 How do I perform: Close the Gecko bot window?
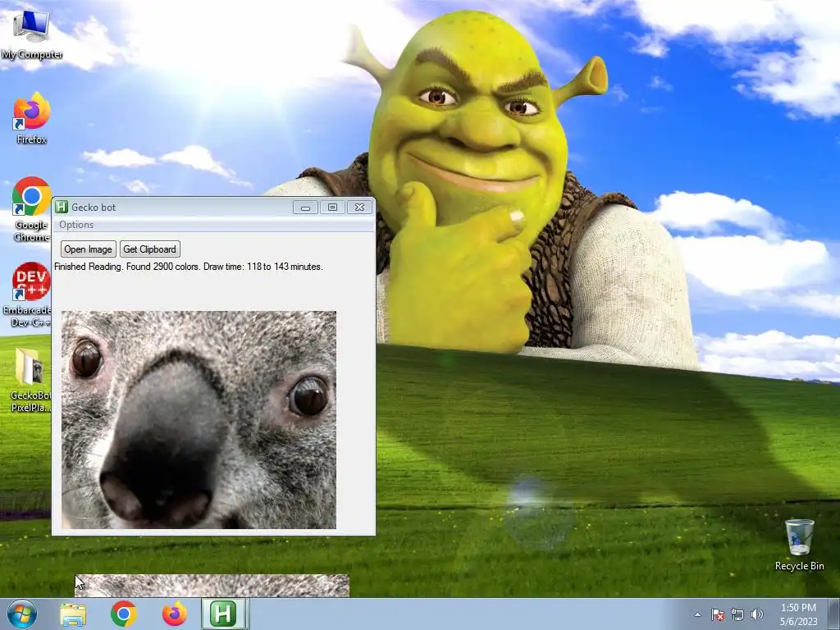(359, 208)
